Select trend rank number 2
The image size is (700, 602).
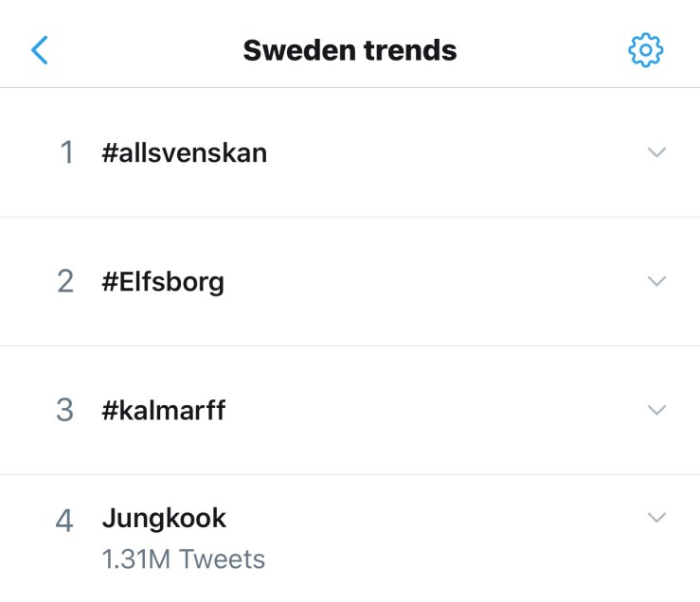click(x=65, y=282)
